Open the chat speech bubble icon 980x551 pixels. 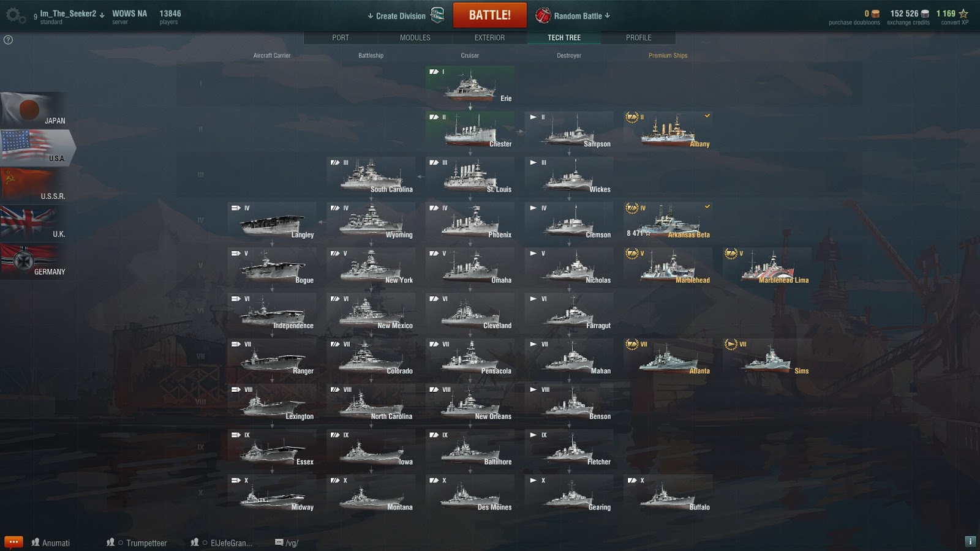(x=13, y=542)
